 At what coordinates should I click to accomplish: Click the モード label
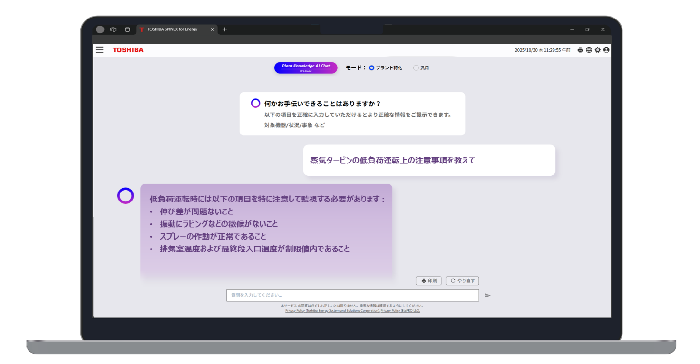point(355,68)
